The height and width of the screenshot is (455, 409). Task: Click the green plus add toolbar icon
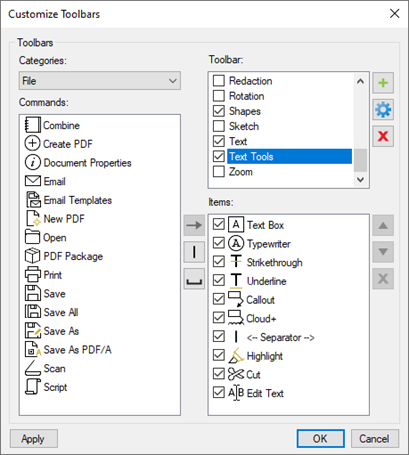(x=383, y=82)
